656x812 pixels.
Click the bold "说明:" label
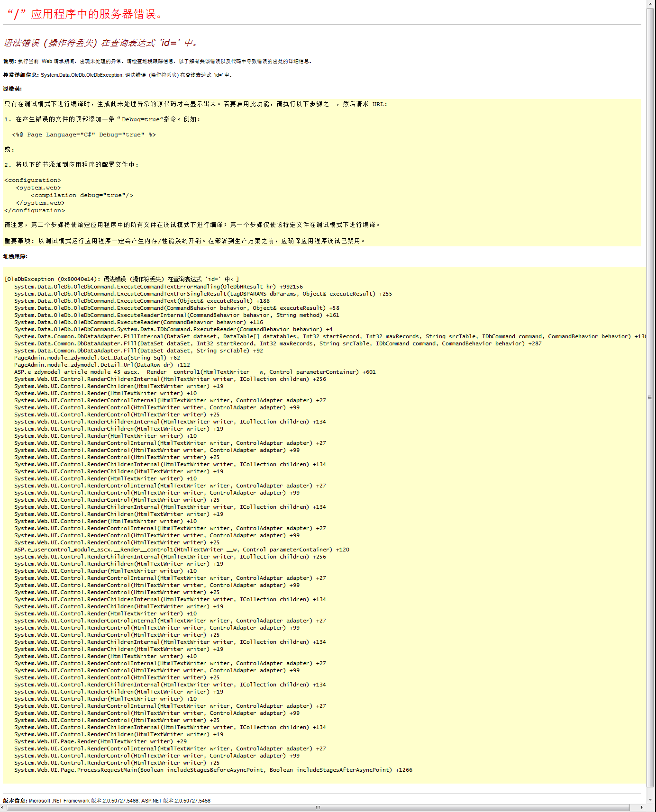point(9,61)
